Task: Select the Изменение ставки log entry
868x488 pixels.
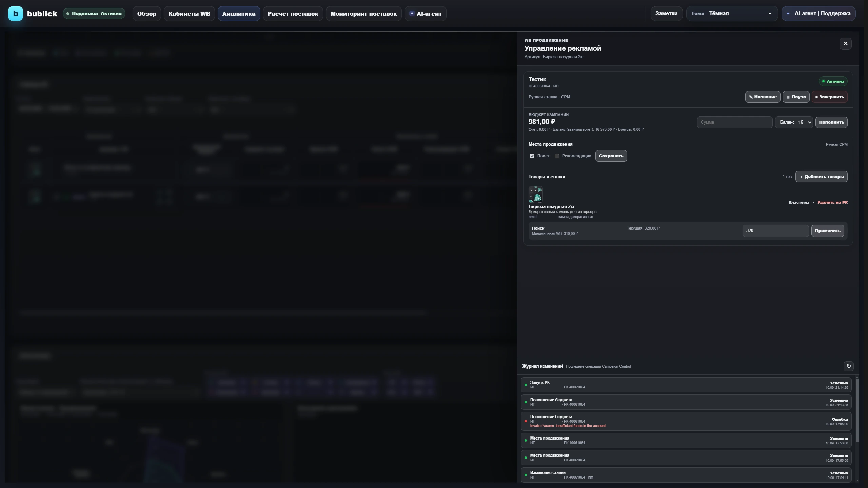Action: pos(686,475)
